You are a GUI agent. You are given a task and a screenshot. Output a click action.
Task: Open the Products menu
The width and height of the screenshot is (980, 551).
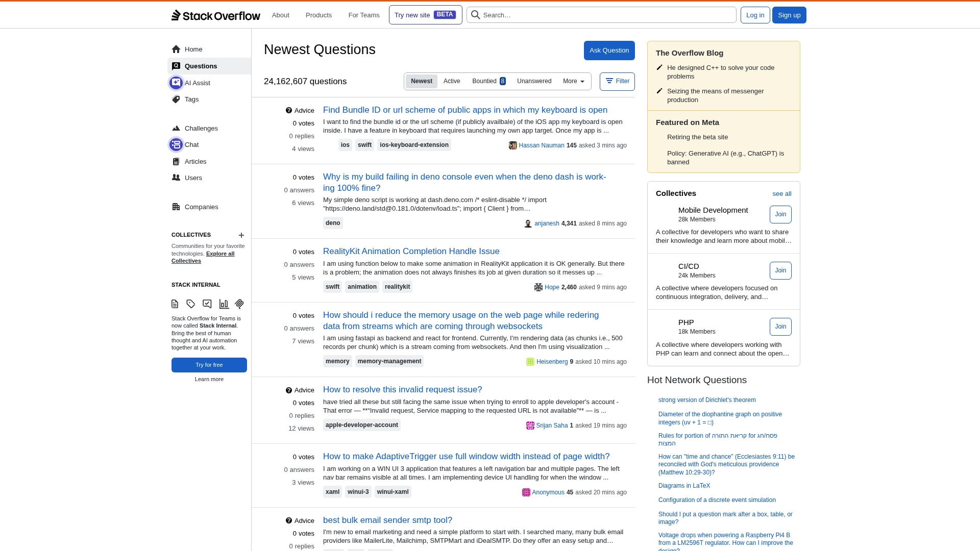click(318, 15)
